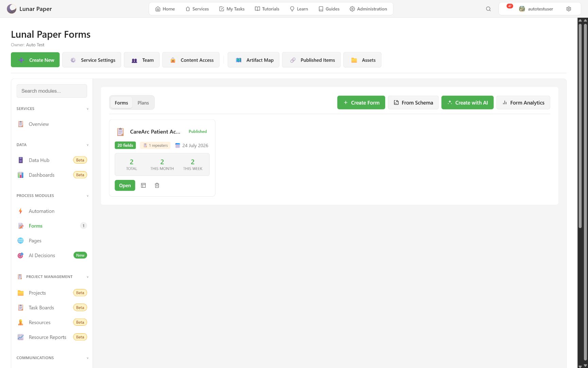Delete the CareArc form with trash icon
This screenshot has height=368, width=588.
157,185
